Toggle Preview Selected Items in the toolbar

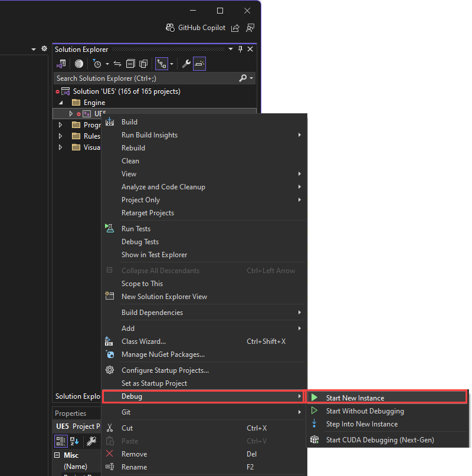[x=199, y=64]
